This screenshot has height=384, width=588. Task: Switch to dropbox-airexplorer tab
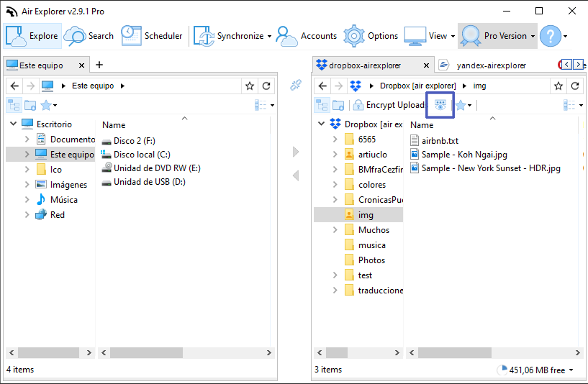[x=364, y=65]
